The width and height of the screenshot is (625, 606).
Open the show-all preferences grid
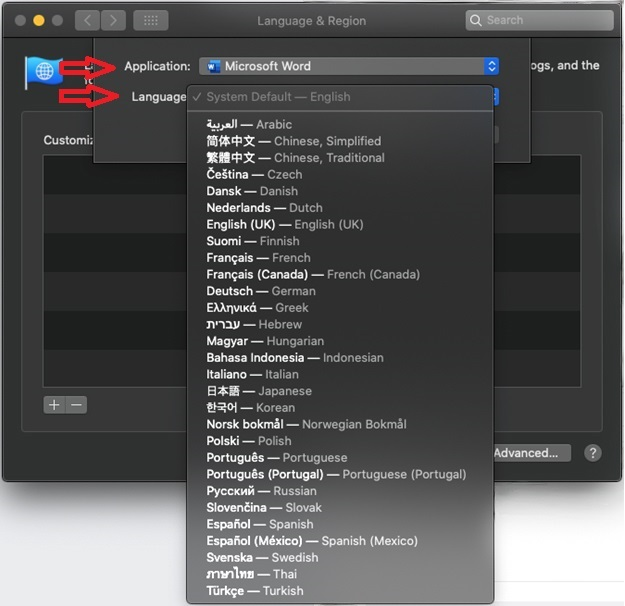(150, 20)
